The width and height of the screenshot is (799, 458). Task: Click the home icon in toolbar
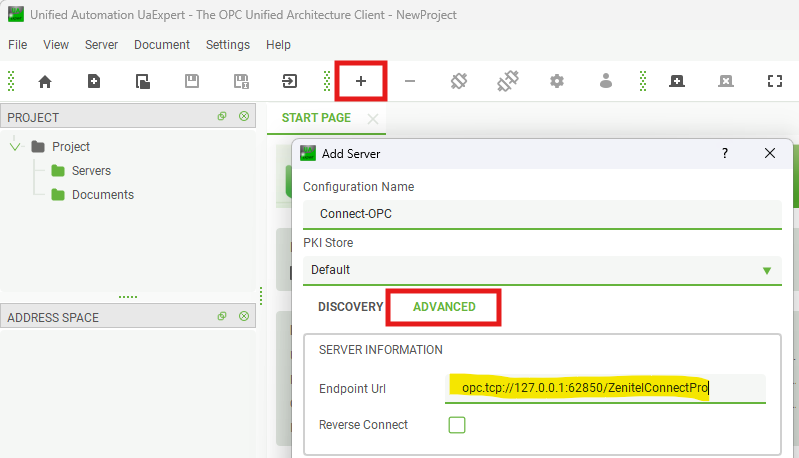point(44,81)
